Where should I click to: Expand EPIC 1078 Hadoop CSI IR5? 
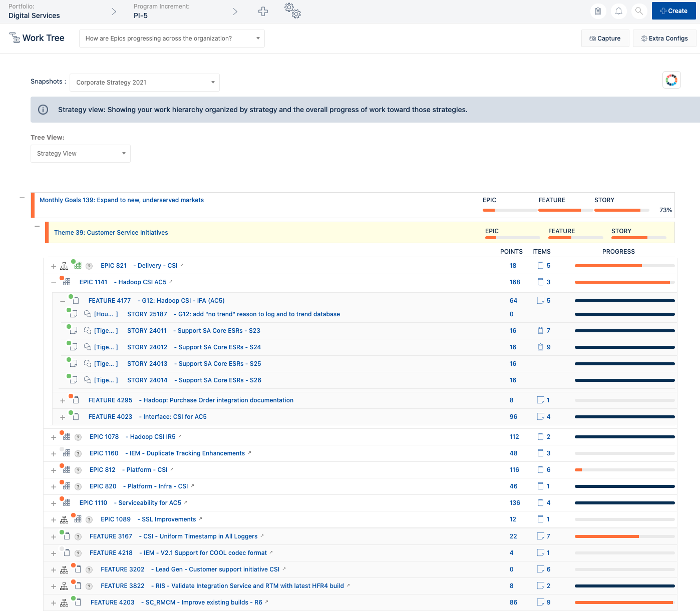[54, 437]
